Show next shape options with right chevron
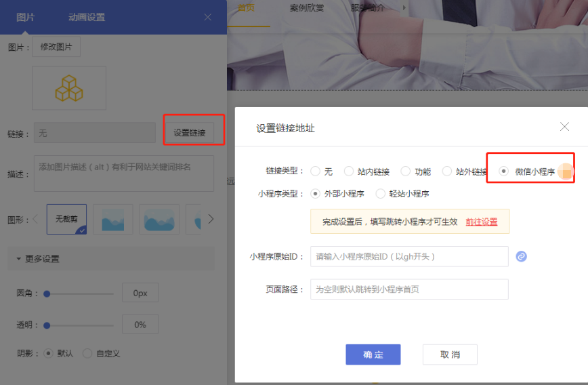Image resolution: width=588 pixels, height=385 pixels. pos(211,219)
